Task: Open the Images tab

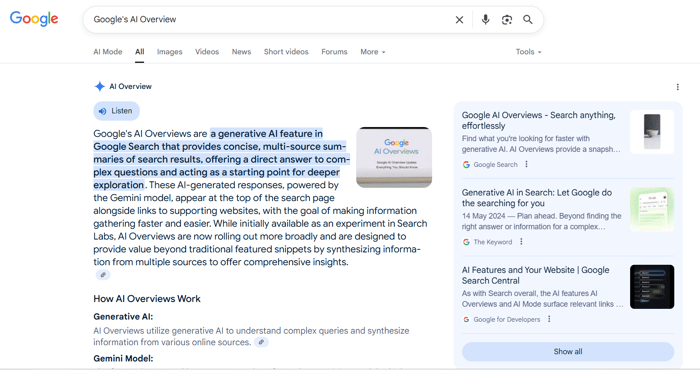Action: coord(170,52)
